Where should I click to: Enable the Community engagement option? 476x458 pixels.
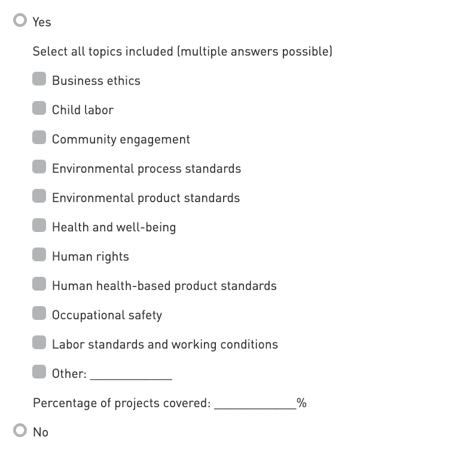39,138
